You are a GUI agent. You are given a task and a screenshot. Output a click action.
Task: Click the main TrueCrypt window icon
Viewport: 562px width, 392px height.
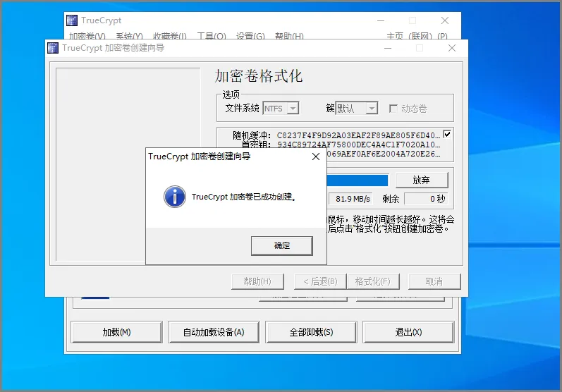click(x=72, y=20)
